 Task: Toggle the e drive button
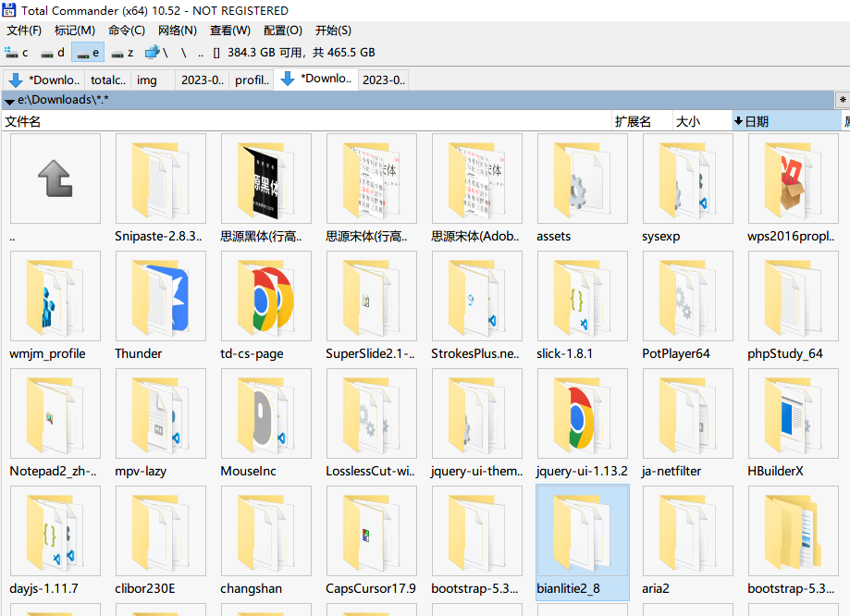point(88,53)
